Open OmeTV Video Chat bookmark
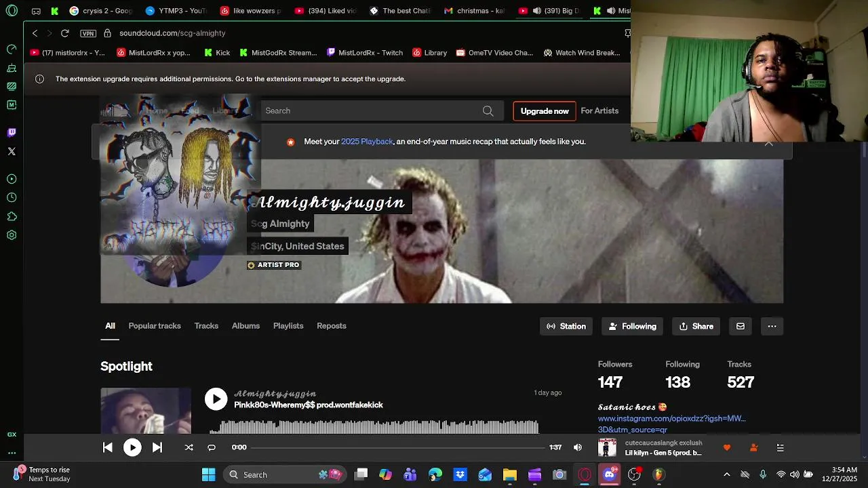This screenshot has width=868, height=488. point(494,53)
